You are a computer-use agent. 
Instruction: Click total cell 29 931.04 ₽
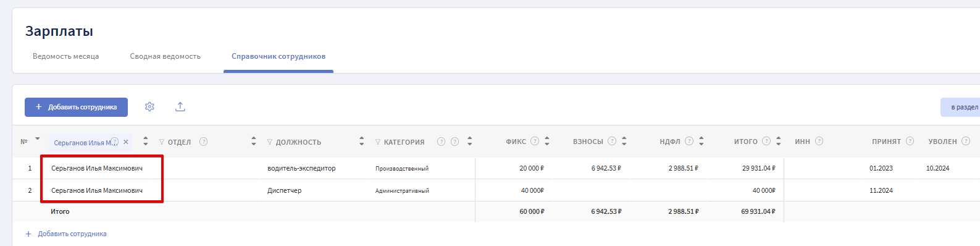pyautogui.click(x=759, y=168)
